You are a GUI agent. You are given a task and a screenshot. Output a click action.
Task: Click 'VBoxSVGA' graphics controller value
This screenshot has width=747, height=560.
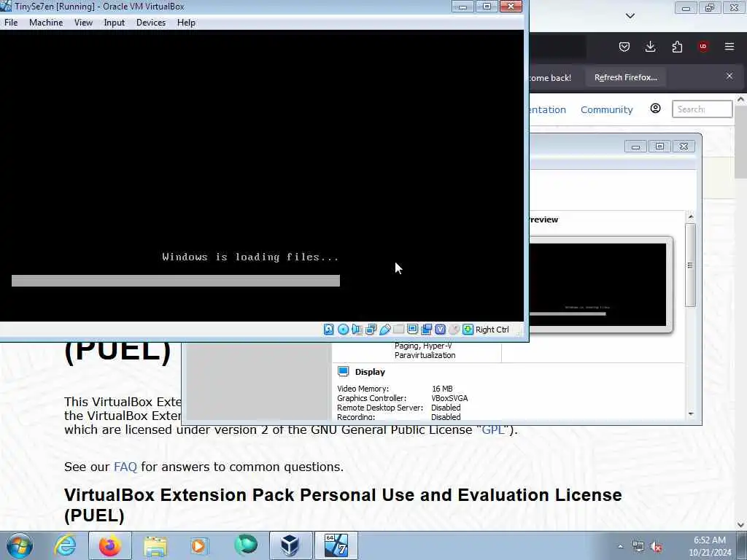[x=449, y=398]
